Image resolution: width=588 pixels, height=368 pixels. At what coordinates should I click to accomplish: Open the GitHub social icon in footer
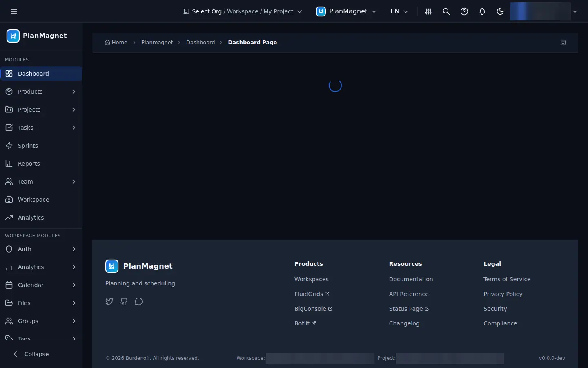coord(124,301)
